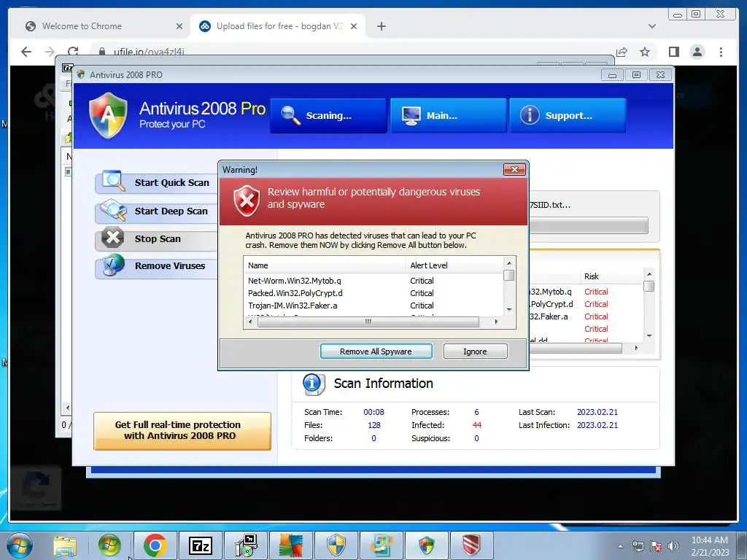Click the Infected count value 44
This screenshot has width=747, height=560.
[476, 425]
